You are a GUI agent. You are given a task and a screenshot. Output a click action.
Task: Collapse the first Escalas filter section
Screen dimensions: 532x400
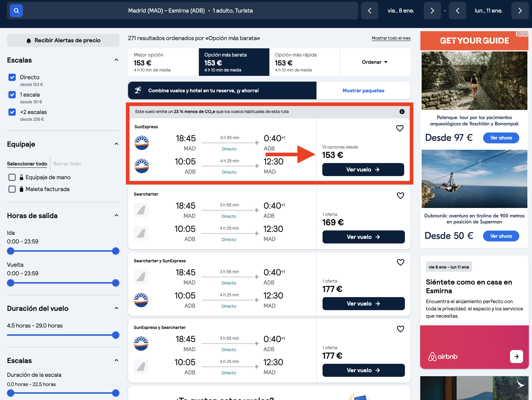pyautogui.click(x=116, y=60)
